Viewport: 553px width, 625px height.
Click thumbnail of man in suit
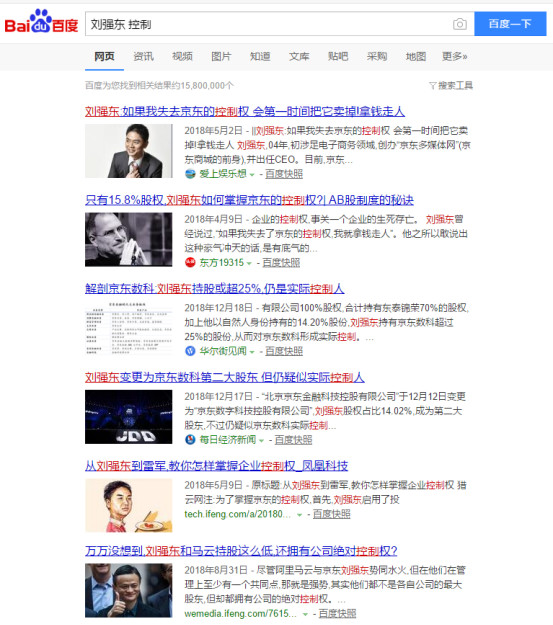tap(129, 151)
